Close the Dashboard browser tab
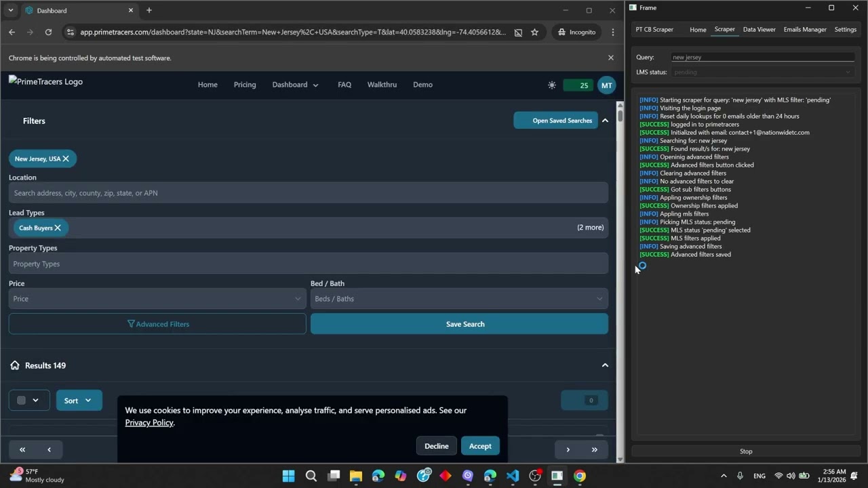This screenshot has width=868, height=488. [131, 10]
